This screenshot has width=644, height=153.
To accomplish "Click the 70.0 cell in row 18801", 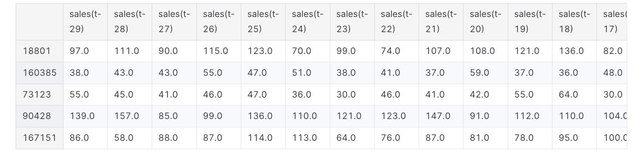I will point(301,51).
